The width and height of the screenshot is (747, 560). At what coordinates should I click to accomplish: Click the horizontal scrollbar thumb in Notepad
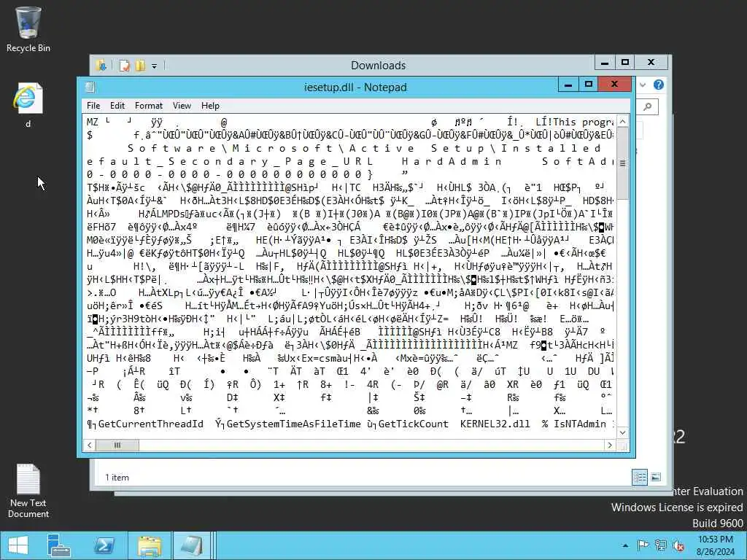point(117,446)
